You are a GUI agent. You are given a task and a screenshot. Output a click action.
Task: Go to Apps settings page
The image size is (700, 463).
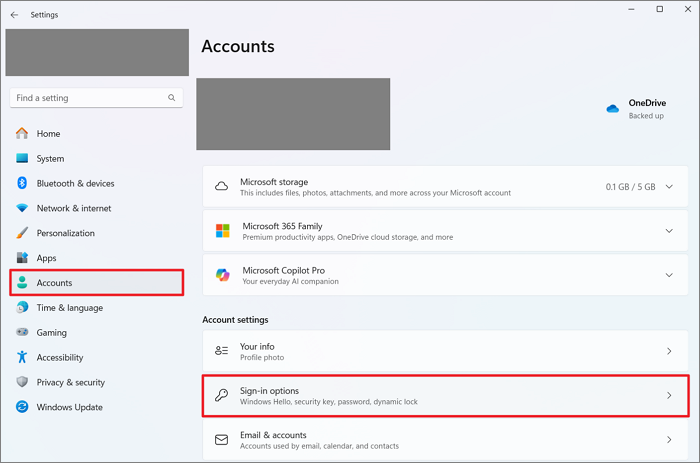(46, 258)
